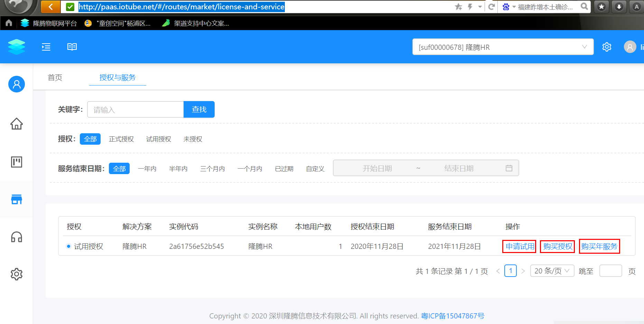Filter service end date to 一年内
This screenshot has height=324, width=644.
(147, 169)
